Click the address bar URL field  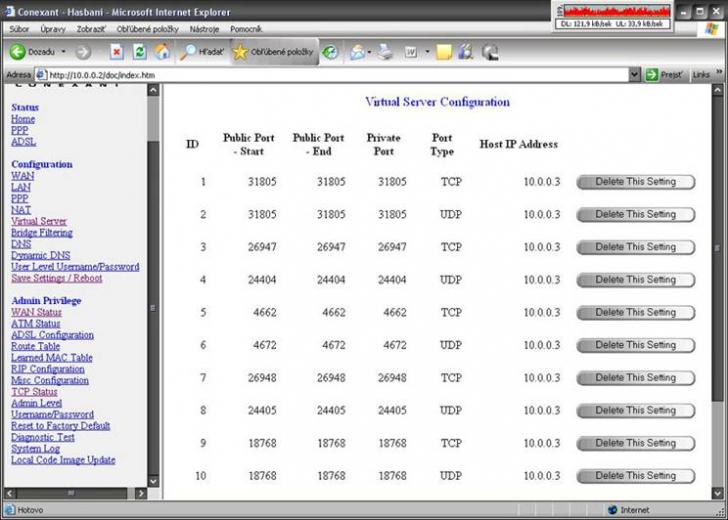tap(330, 75)
